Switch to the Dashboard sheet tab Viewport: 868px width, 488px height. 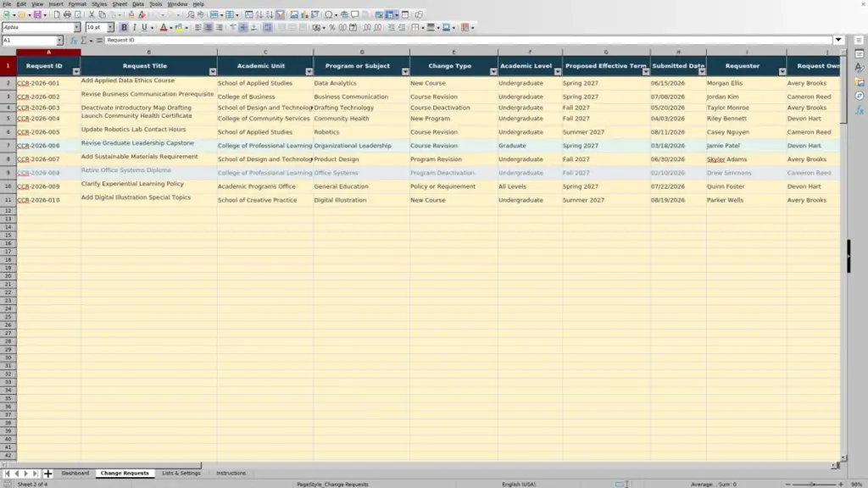tap(75, 473)
